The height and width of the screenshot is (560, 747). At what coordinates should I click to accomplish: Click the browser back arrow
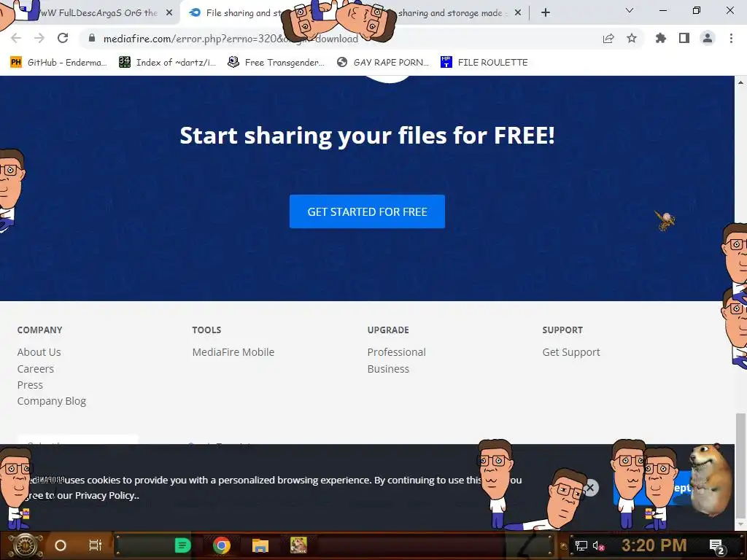point(16,38)
